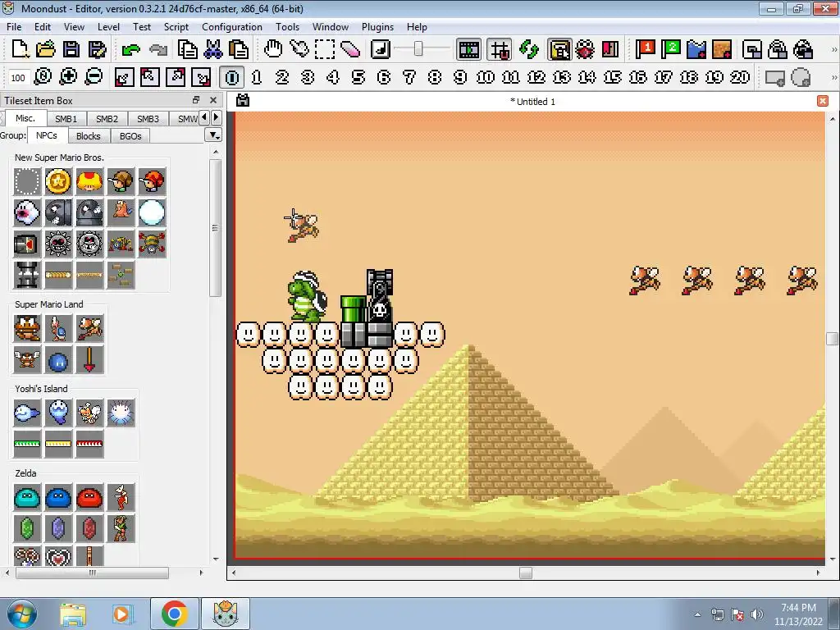
Task: Switch to section 1
Action: 257,77
